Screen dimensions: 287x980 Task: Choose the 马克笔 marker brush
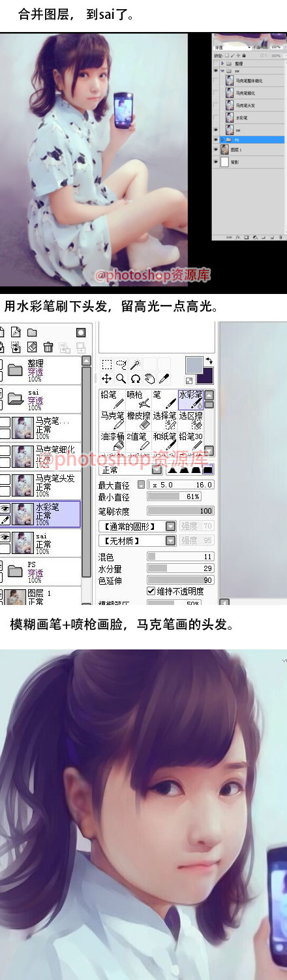click(x=112, y=419)
